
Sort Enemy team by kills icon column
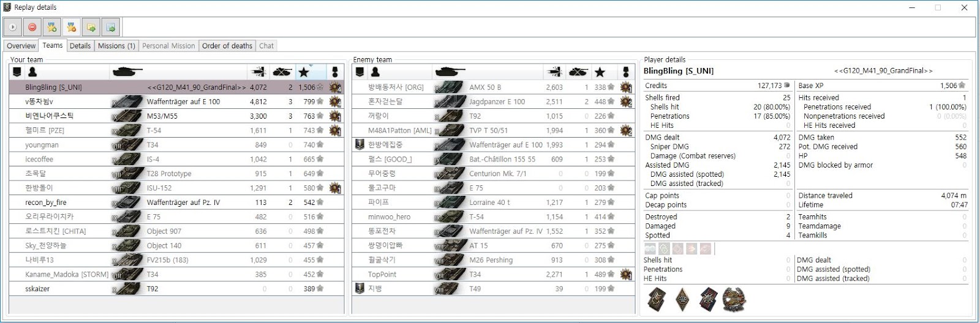578,72
